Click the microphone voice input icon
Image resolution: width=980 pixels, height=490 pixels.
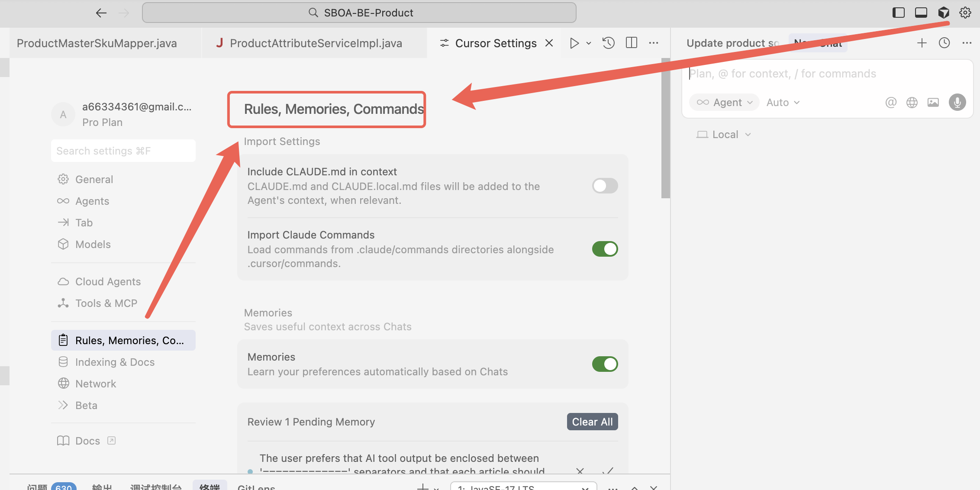click(957, 103)
